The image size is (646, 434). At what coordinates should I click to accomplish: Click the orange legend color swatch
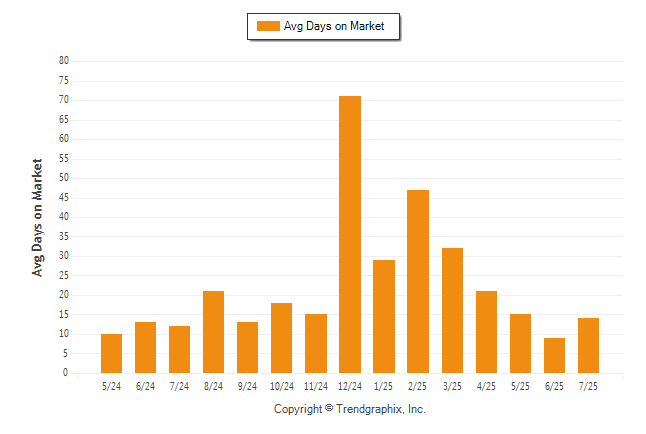[268, 26]
